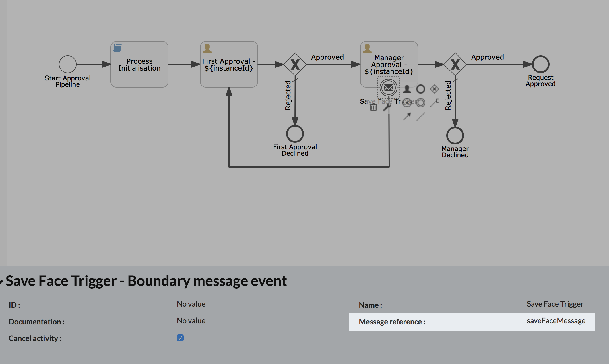Click the ID field's No value
The width and height of the screenshot is (609, 364).
[191, 304]
